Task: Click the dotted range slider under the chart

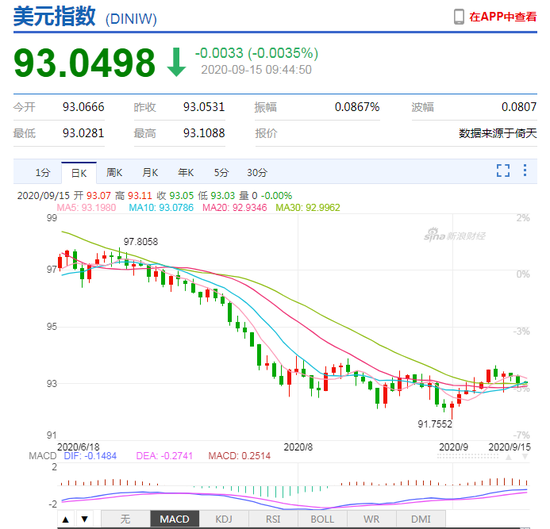Action: tap(468, 456)
